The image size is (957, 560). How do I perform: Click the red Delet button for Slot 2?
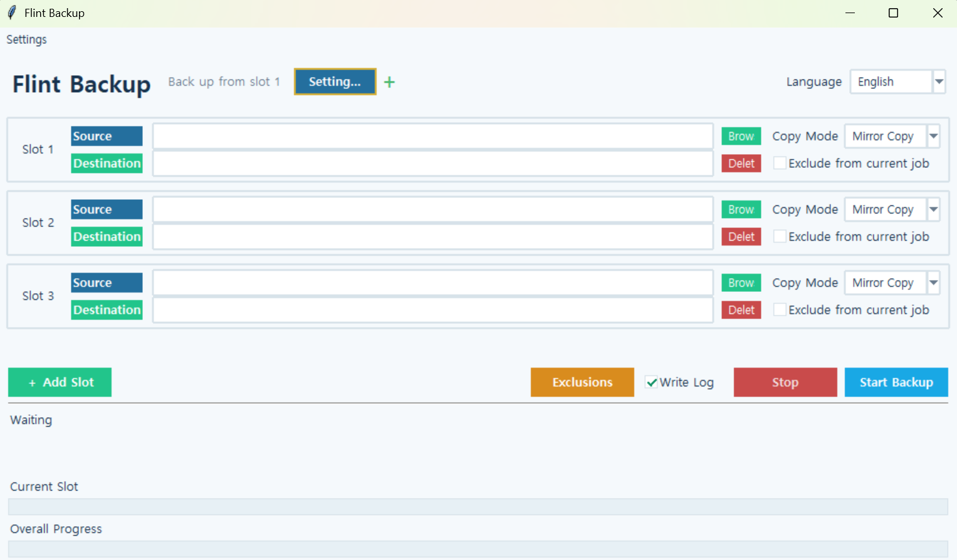[741, 237]
